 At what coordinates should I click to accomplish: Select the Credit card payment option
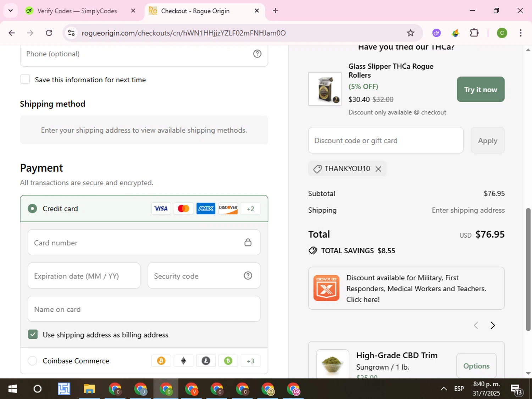tap(32, 209)
